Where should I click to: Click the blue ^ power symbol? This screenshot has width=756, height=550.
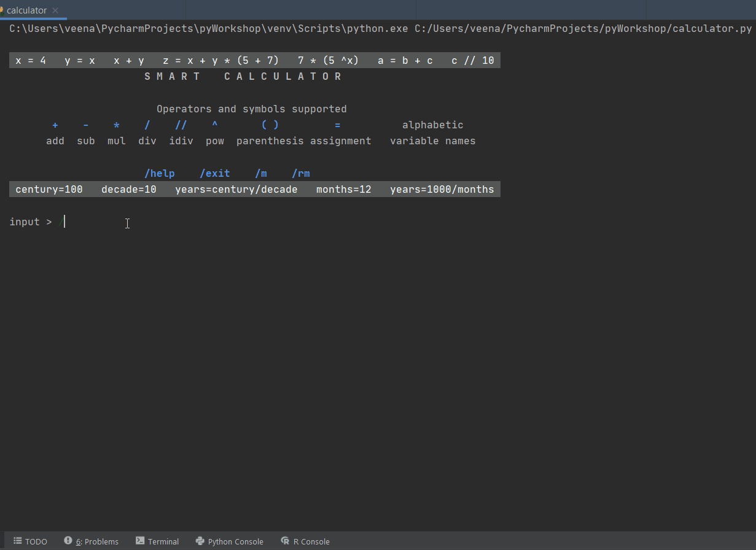point(215,125)
